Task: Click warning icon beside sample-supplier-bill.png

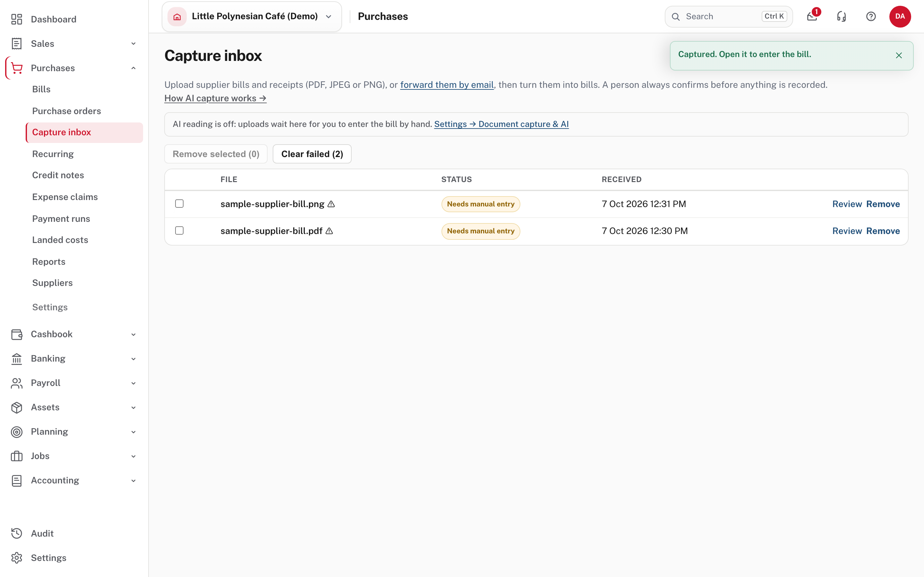Action: [331, 204]
